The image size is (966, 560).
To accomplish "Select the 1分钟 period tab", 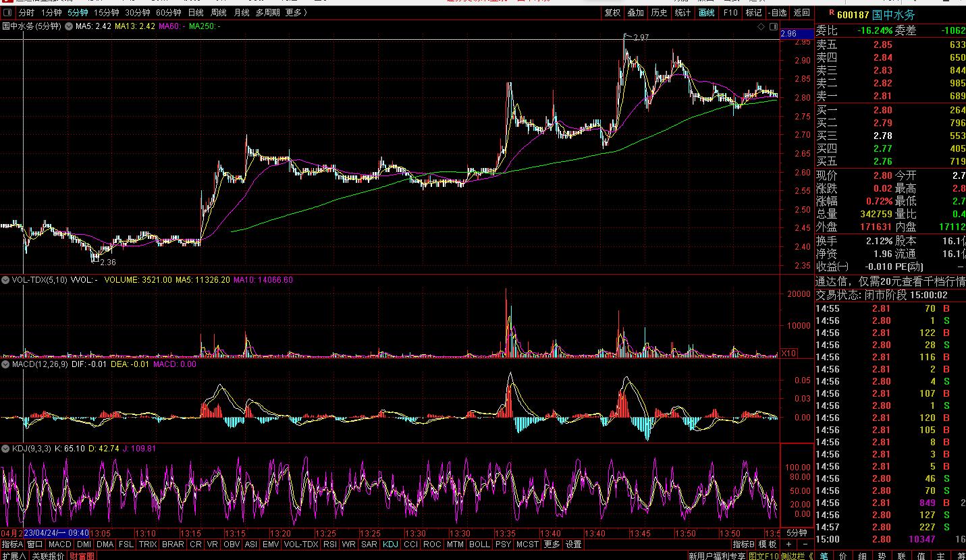I will (51, 13).
